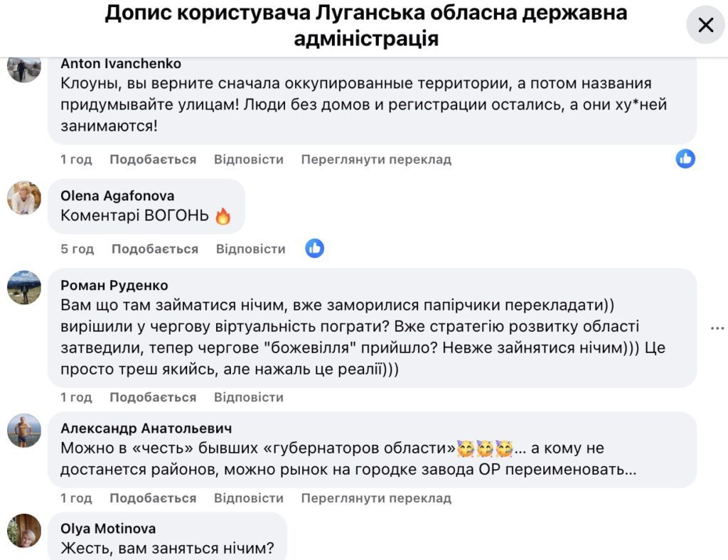Open the 1 год timestamp of Anton's comment
This screenshot has height=560, width=728.
point(77,159)
